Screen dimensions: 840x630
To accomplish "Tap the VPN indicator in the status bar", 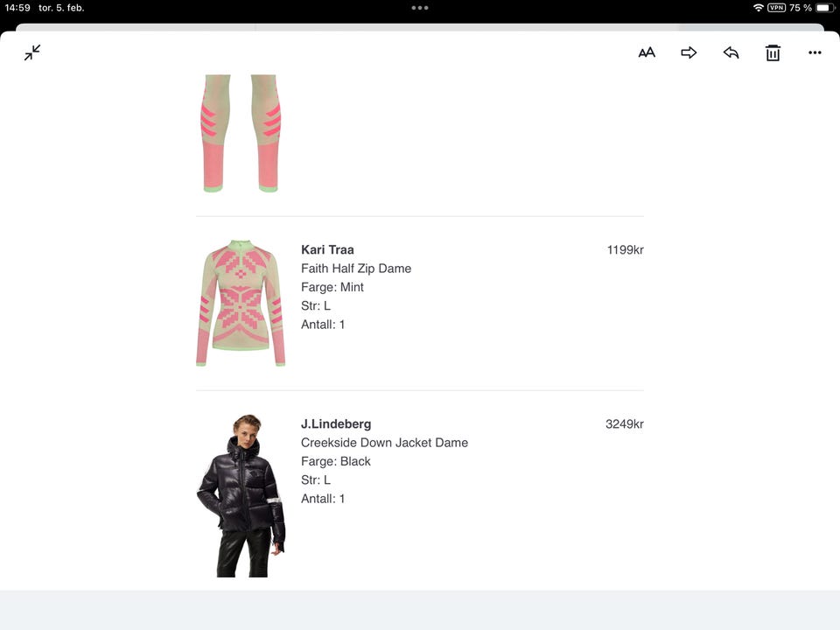I will point(776,8).
